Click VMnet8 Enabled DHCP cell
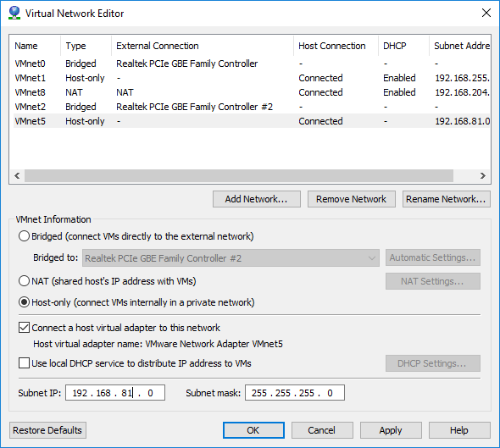 click(399, 92)
